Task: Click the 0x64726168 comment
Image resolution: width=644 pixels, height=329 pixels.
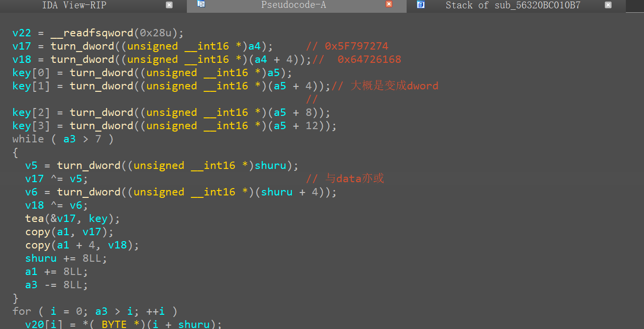Action: [369, 59]
